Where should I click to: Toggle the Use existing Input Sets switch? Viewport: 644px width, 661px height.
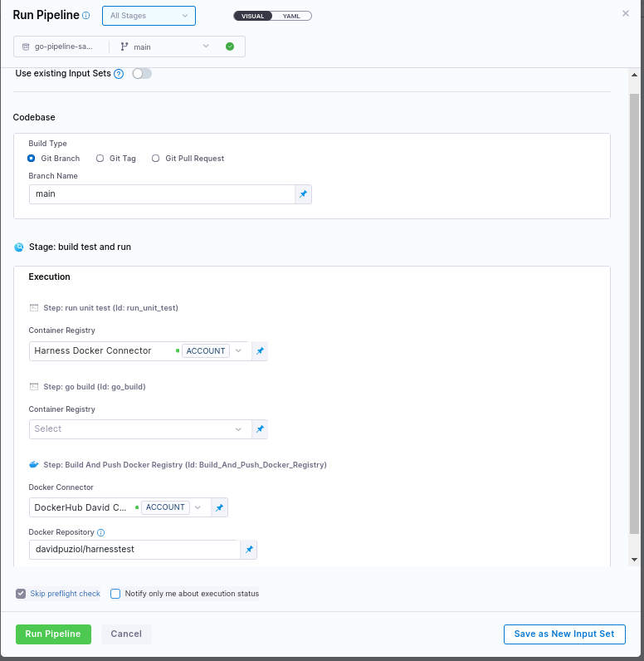pyautogui.click(x=142, y=74)
